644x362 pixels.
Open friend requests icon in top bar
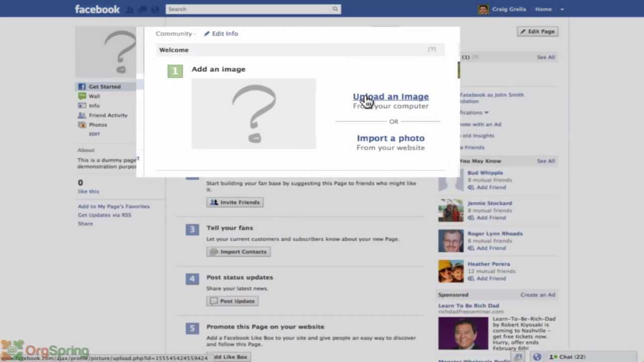pos(130,9)
